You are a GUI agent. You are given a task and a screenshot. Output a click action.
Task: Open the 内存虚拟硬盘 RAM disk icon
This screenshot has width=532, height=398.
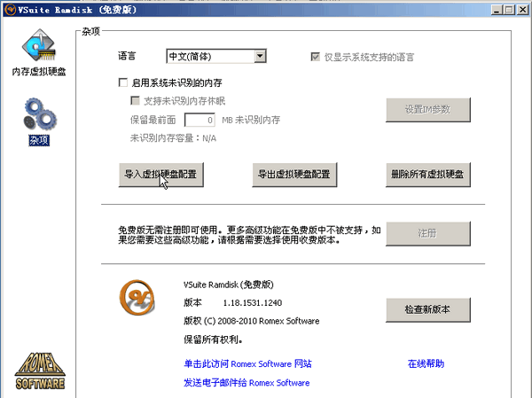[x=39, y=46]
